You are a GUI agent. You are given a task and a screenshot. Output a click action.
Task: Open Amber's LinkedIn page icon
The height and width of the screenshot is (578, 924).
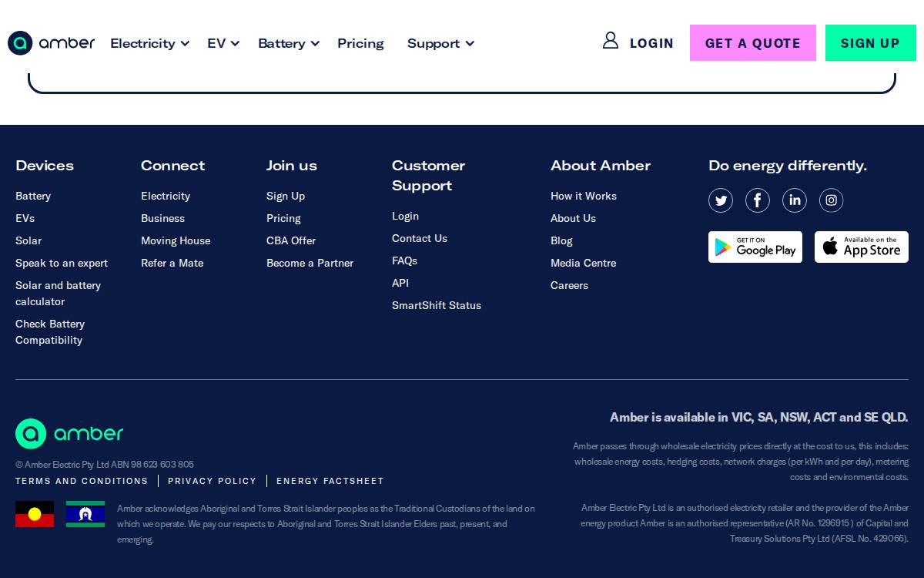pyautogui.click(x=795, y=200)
